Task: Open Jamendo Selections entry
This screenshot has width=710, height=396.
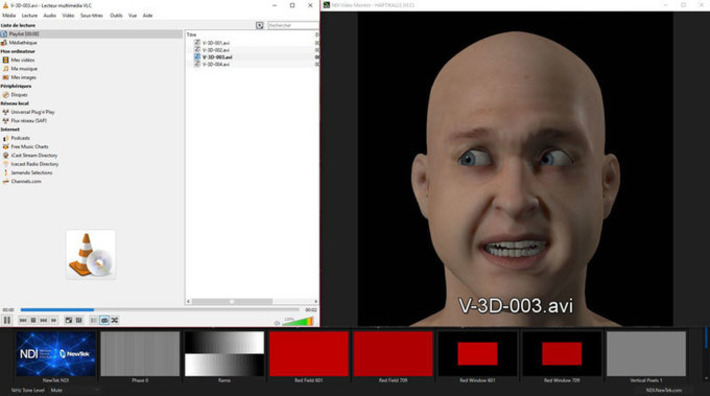Action: click(x=32, y=172)
